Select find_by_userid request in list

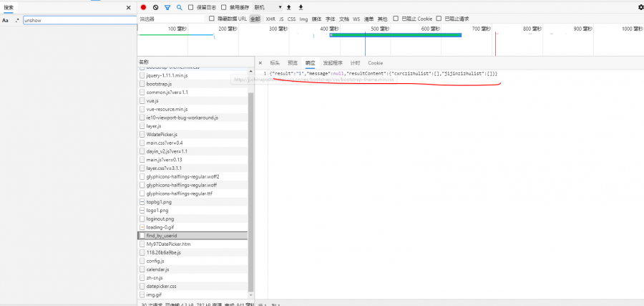[x=160, y=235]
